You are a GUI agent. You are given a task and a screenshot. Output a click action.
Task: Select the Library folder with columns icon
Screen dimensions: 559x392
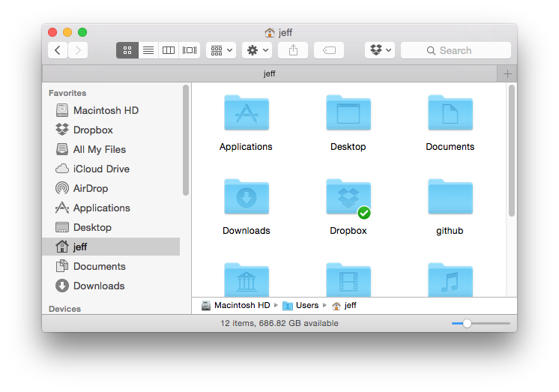coord(247,280)
